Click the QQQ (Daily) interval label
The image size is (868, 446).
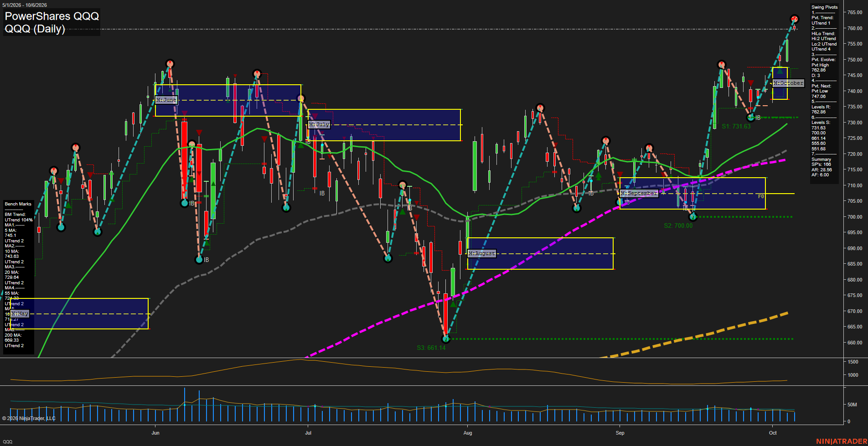(35, 29)
